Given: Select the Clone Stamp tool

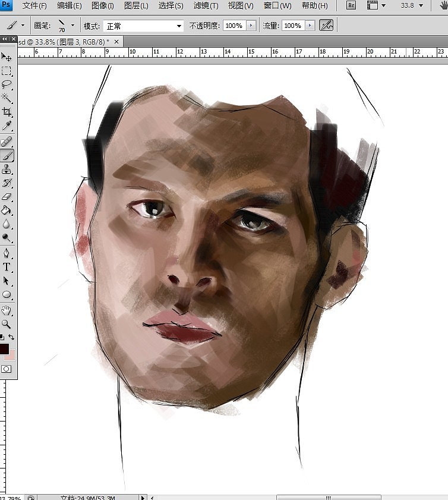Looking at the screenshot, I should point(7,169).
